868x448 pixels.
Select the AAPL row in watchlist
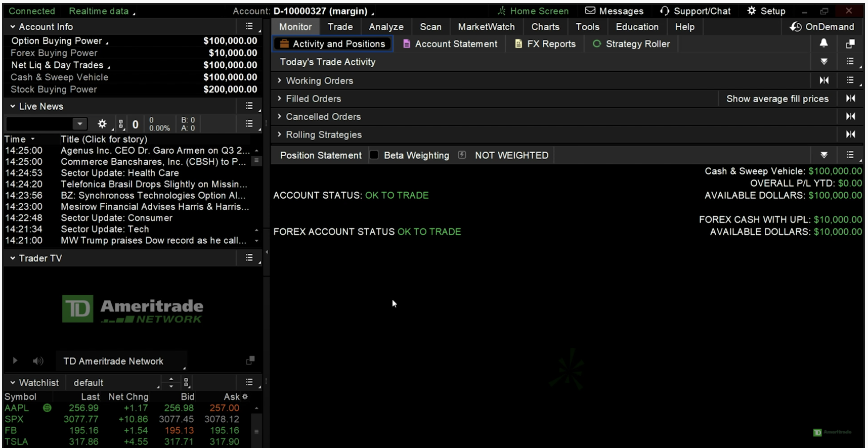coord(17,408)
